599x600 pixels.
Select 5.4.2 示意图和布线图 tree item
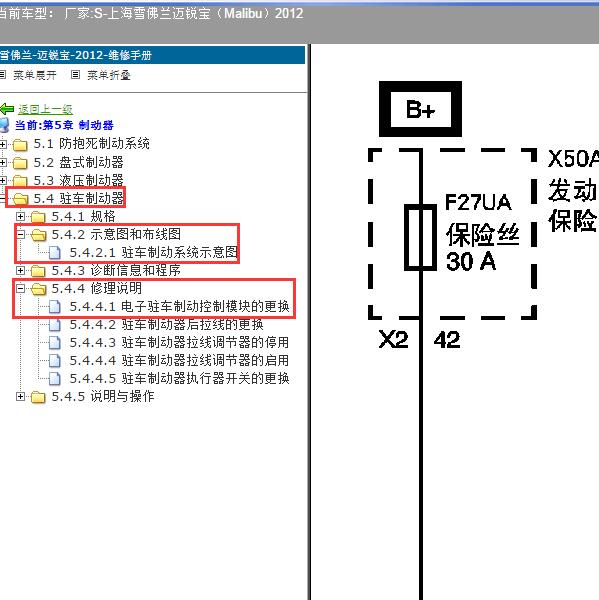click(x=116, y=234)
